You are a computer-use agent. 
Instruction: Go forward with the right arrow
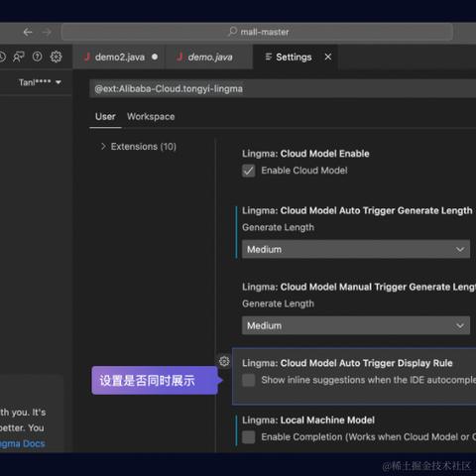[x=47, y=32]
